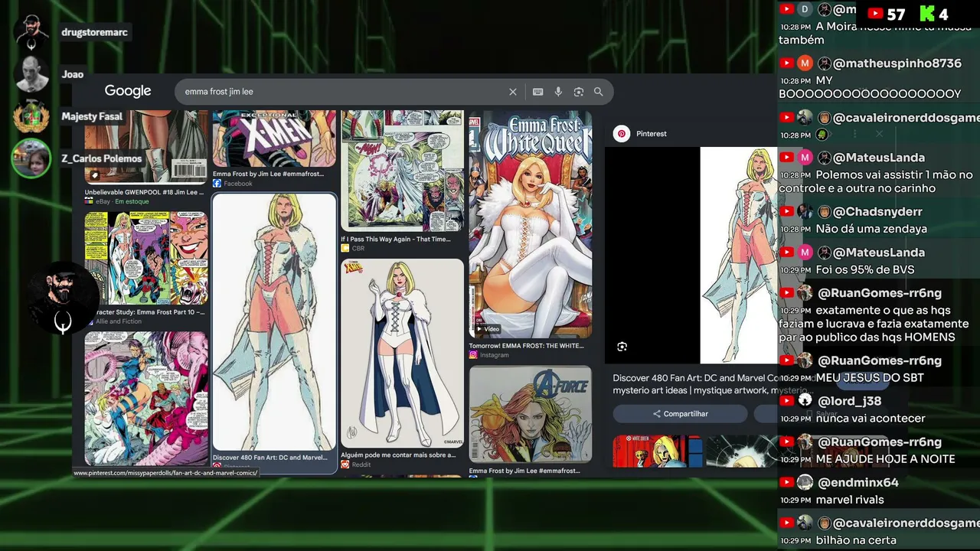
Task: Open Google Lens from the search bar
Action: [x=579, y=92]
